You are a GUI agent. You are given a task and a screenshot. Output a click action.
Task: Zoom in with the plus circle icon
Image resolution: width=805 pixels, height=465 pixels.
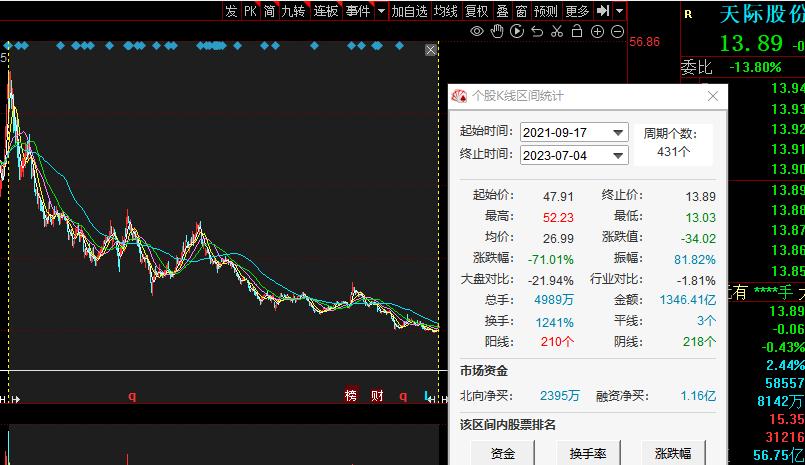click(x=598, y=32)
